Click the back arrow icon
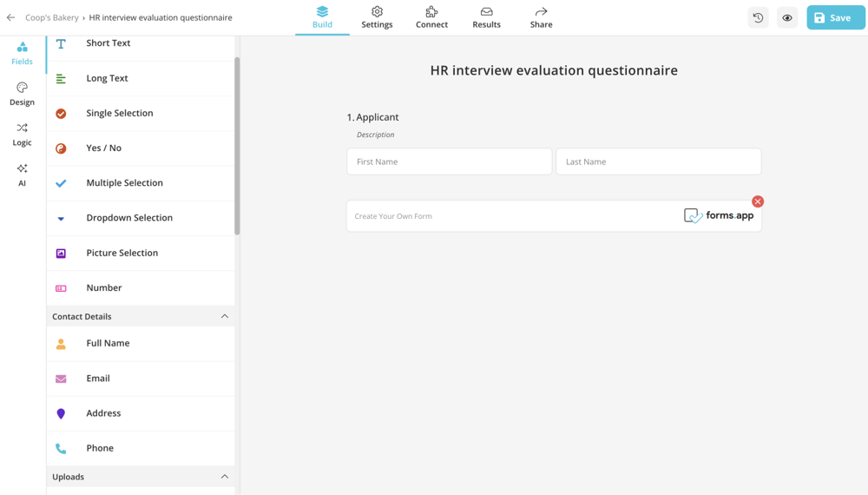868x495 pixels. pos(10,17)
